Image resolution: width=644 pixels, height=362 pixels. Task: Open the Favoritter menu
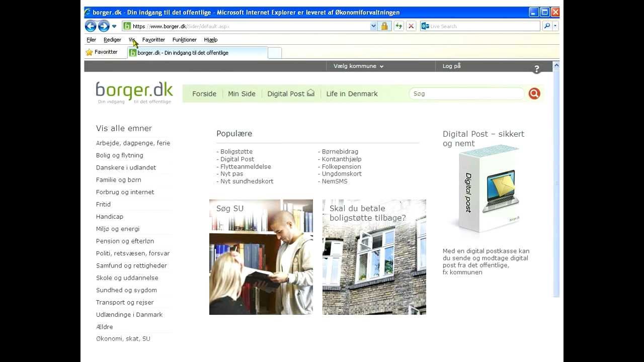(x=153, y=40)
